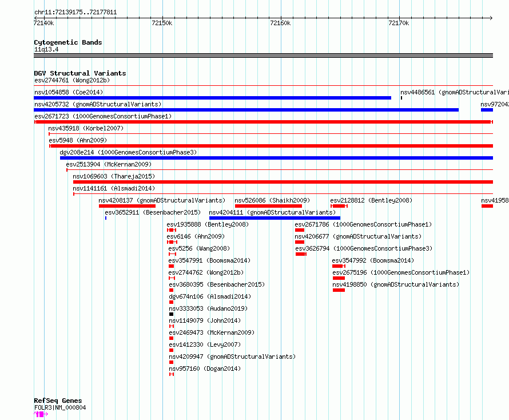Click the esv5948 Ahn2009 red bar
This screenshot has height=420, width=509.
tap(271, 146)
